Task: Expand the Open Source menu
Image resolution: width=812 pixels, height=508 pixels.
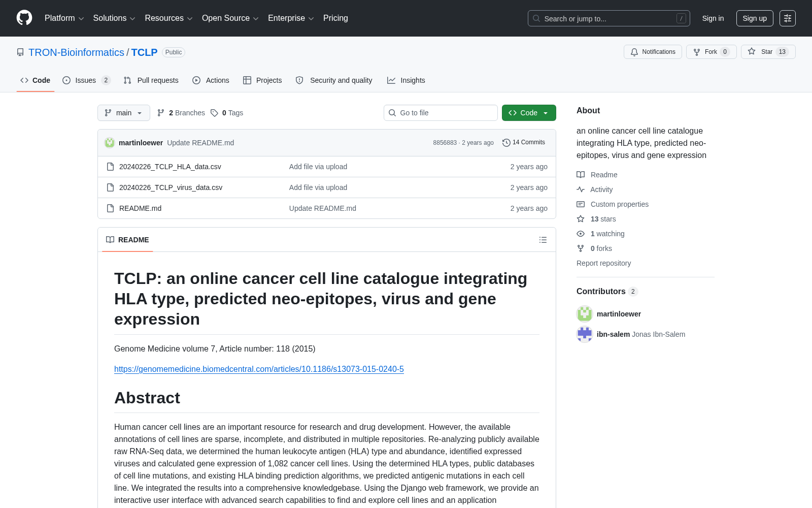Action: tap(230, 18)
